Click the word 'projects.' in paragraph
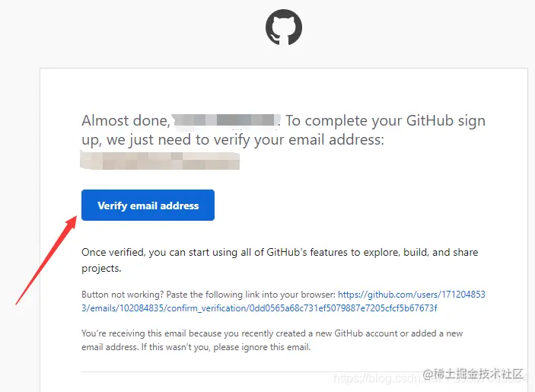Viewport: 535px width, 392px height. point(101,269)
